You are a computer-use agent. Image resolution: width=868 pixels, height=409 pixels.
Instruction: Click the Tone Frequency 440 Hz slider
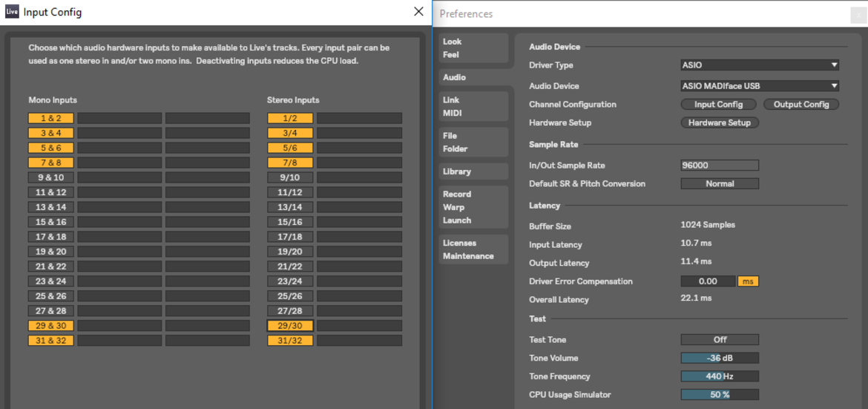(x=720, y=376)
